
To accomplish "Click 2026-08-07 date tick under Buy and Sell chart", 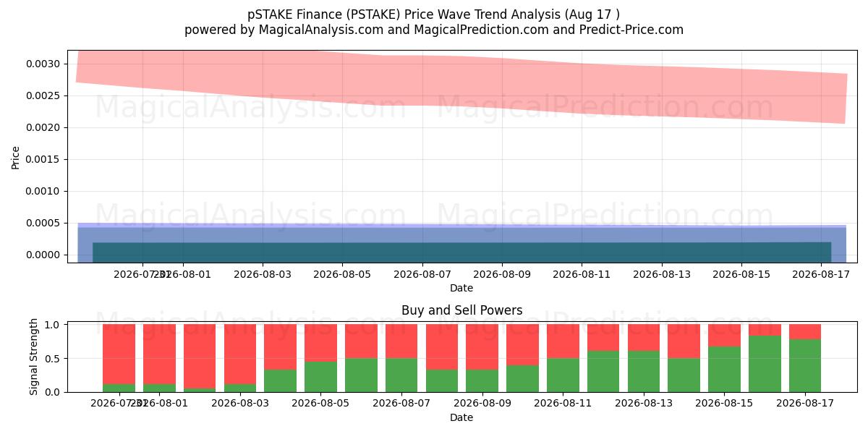I will pos(401,404).
